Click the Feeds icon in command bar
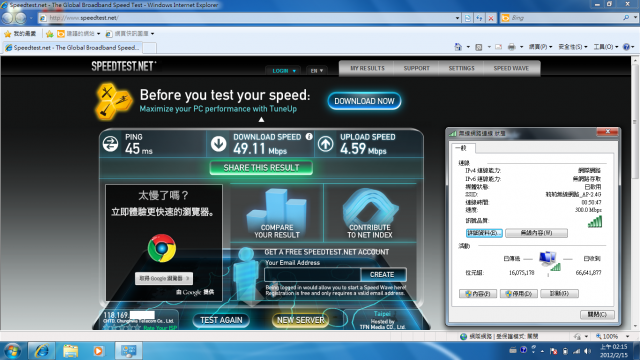 479,47
